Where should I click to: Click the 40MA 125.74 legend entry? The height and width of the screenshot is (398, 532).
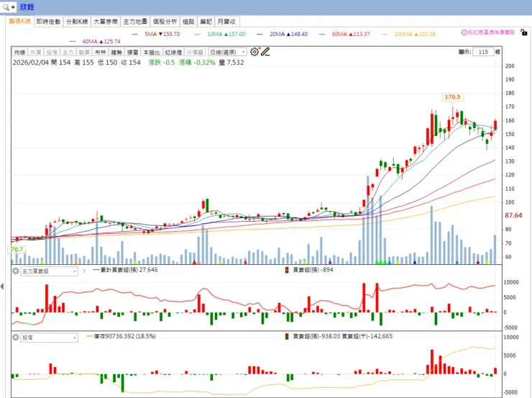point(95,42)
